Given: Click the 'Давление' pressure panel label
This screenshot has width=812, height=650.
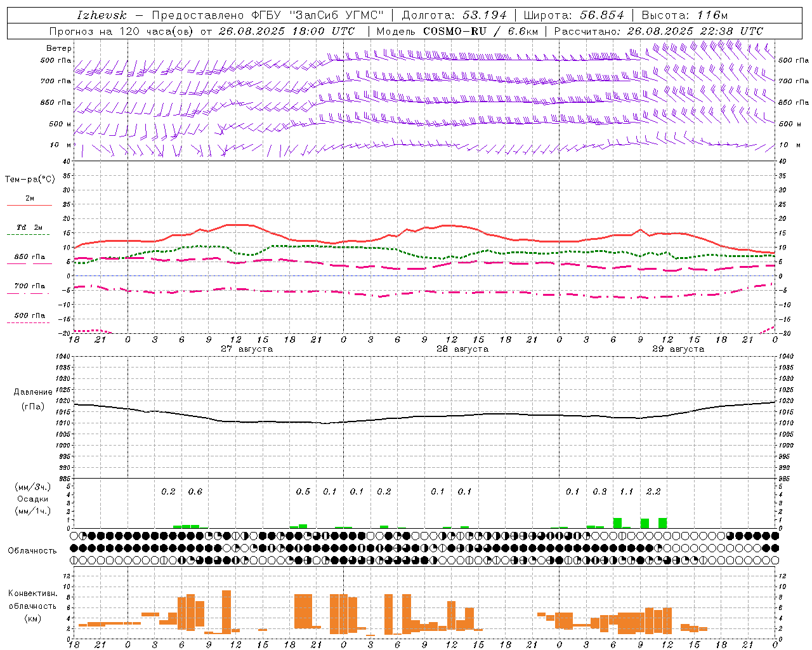Looking at the screenshot, I should 33,392.
